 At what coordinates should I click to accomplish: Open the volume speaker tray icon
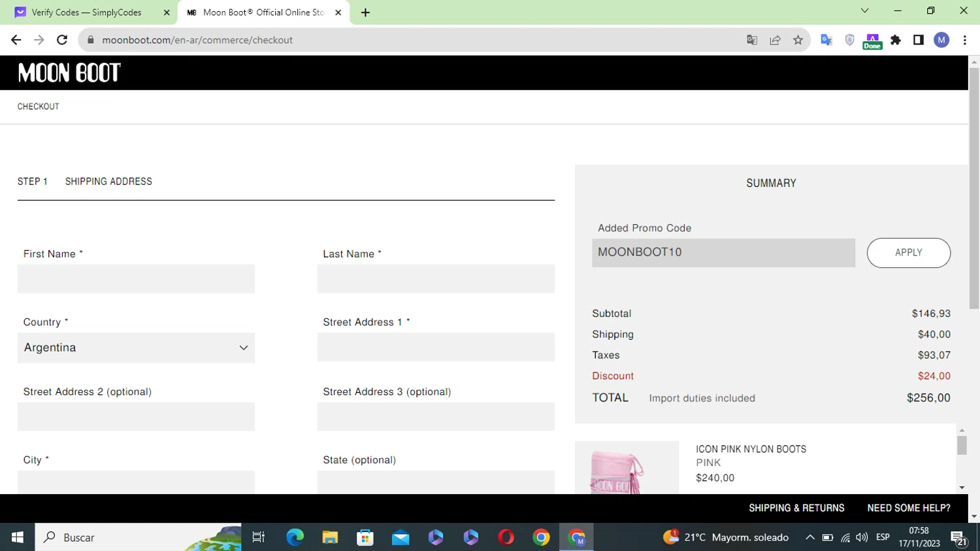click(862, 537)
